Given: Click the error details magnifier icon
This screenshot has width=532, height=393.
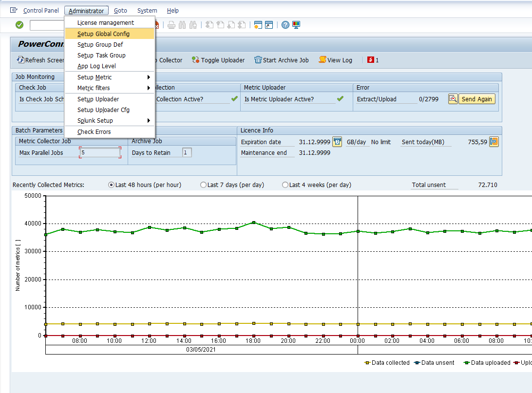Looking at the screenshot, I should [453, 99].
